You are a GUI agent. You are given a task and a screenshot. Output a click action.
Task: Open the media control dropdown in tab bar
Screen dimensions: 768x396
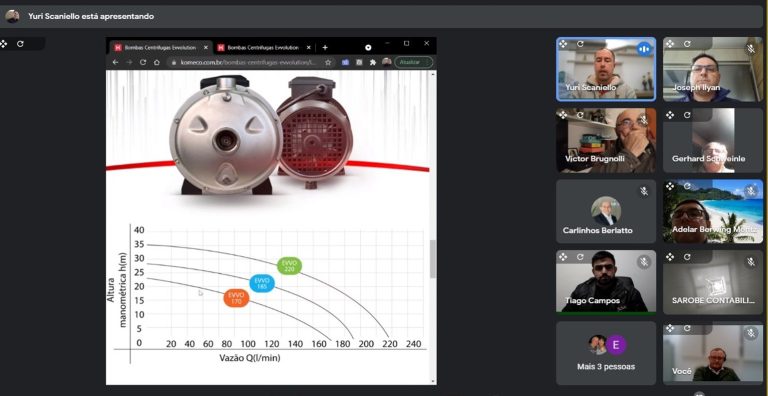point(368,48)
